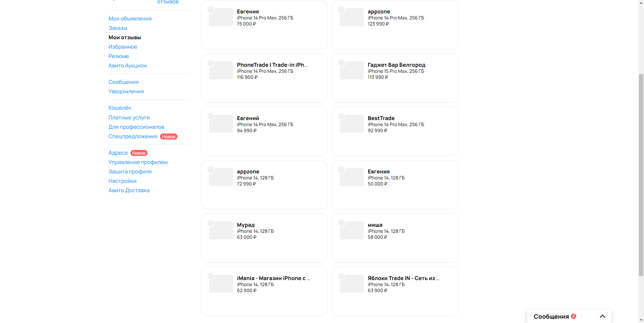Click the avatar circle on Гаджет Бар Белгород card
The height and width of the screenshot is (323, 644).
(341, 63)
